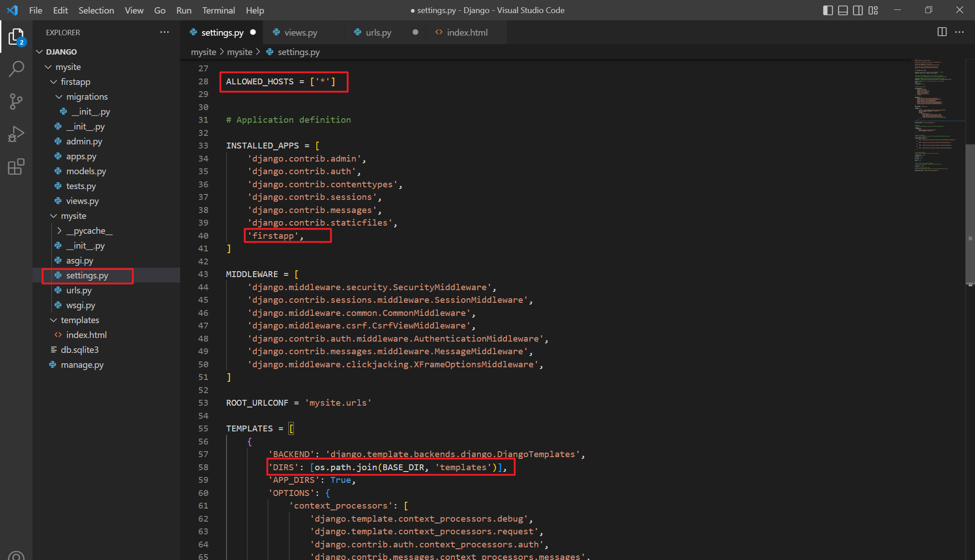Open the Extensions view

pyautogui.click(x=16, y=167)
